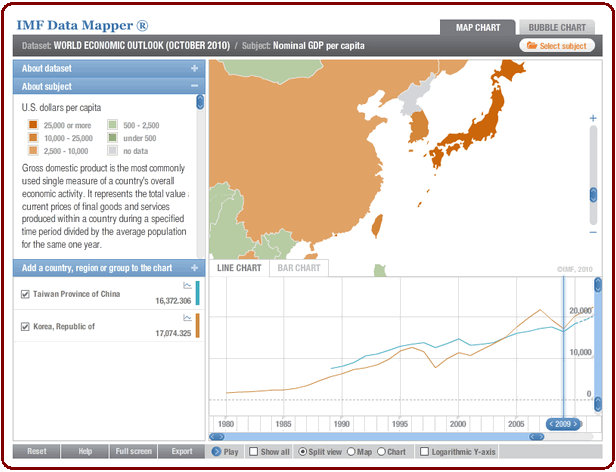
Task: Switch to the MAP CHART tab
Action: (478, 28)
